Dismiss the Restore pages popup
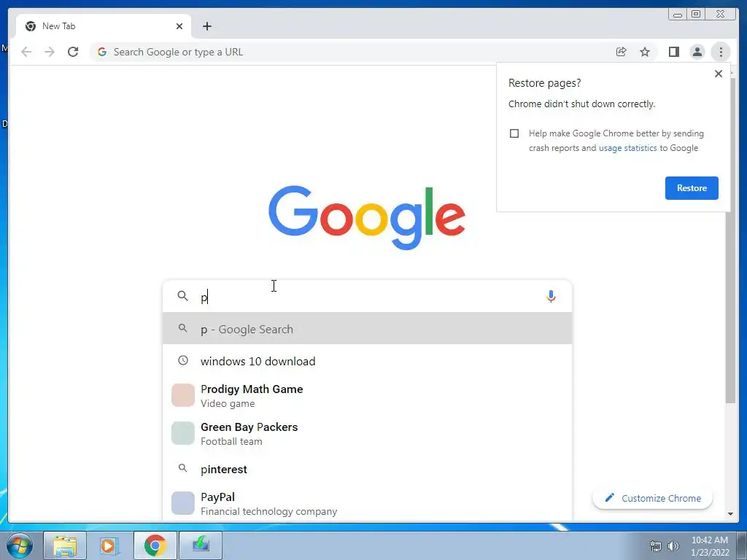 (719, 74)
